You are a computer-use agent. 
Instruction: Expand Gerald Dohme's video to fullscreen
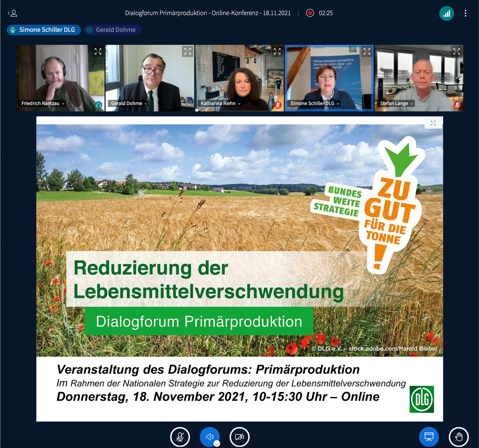[x=187, y=51]
